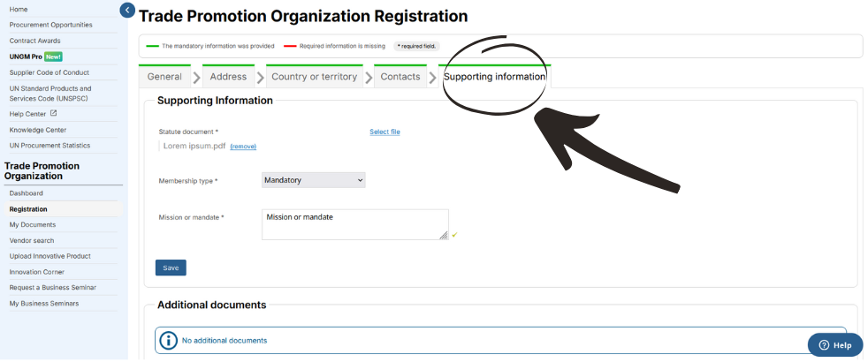Collapse the sidebar with the chevron button
The width and height of the screenshot is (868, 362).
[127, 10]
